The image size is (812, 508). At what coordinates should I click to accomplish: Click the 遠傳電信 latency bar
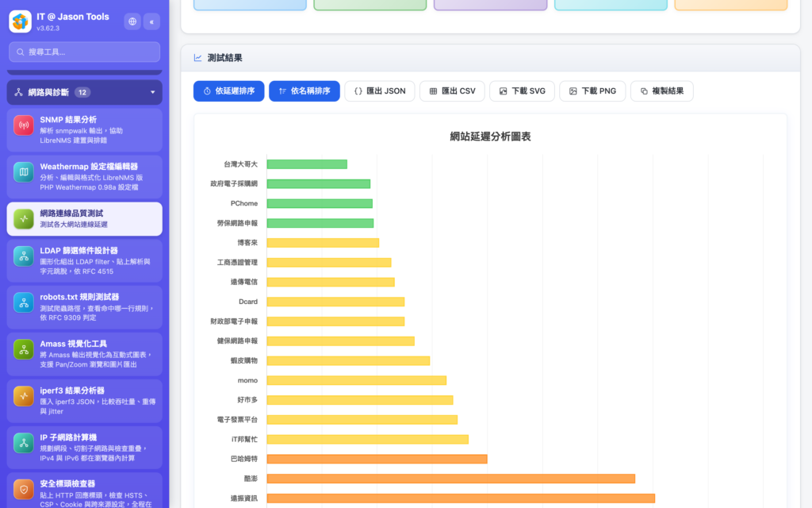click(x=331, y=283)
